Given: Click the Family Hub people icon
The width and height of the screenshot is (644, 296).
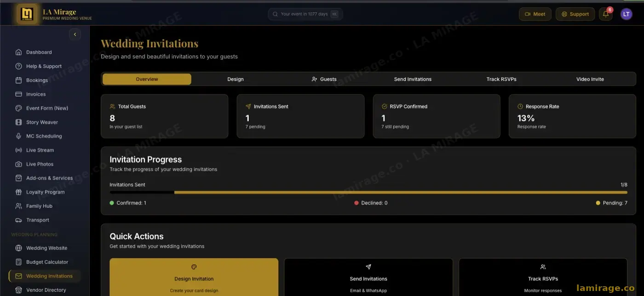Looking at the screenshot, I should click(18, 206).
